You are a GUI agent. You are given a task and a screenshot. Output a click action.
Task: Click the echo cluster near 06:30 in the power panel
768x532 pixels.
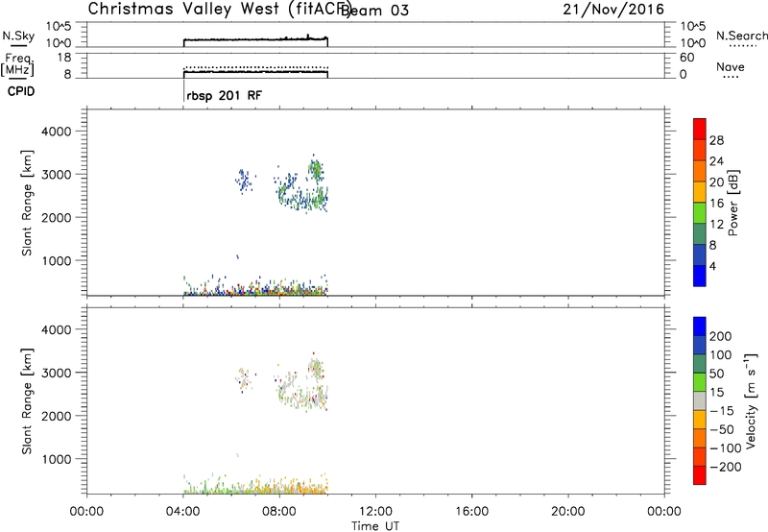[x=244, y=181]
